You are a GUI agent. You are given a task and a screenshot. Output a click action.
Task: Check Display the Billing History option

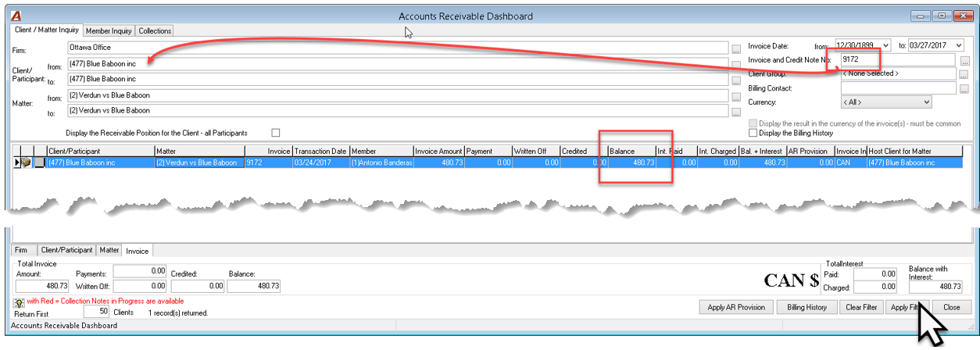[x=753, y=134]
